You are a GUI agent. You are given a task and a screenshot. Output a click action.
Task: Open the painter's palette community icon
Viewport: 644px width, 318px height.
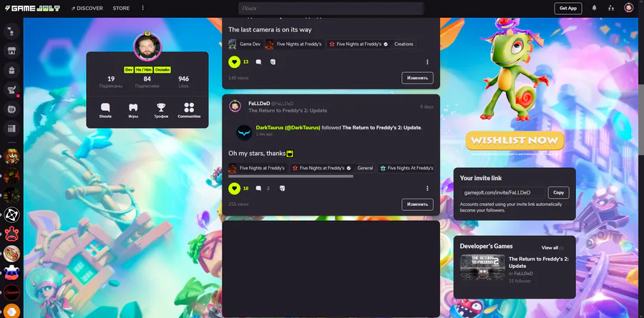[x=12, y=254]
